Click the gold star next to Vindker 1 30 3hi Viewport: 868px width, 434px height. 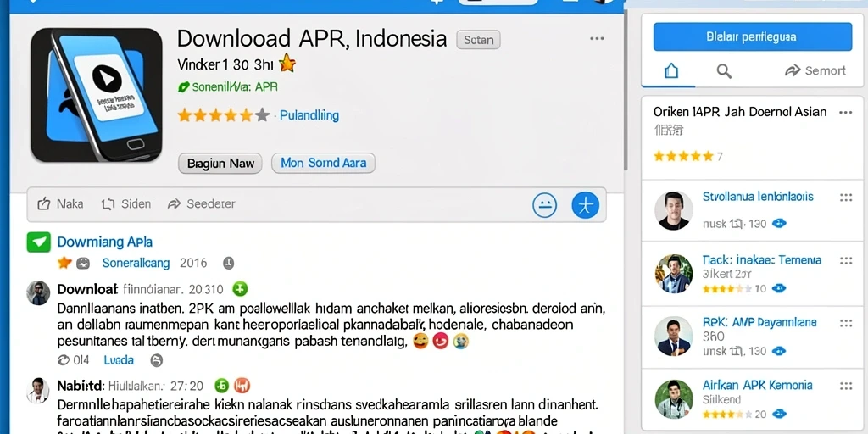(287, 64)
